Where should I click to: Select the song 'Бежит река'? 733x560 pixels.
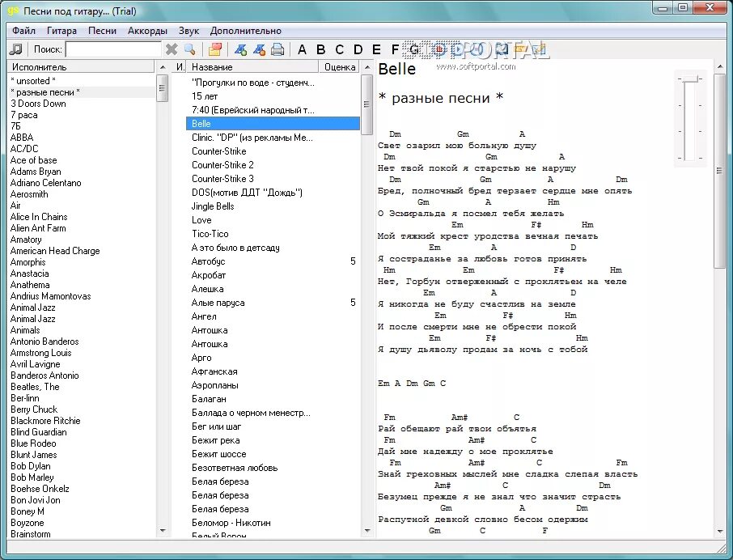[x=216, y=440]
